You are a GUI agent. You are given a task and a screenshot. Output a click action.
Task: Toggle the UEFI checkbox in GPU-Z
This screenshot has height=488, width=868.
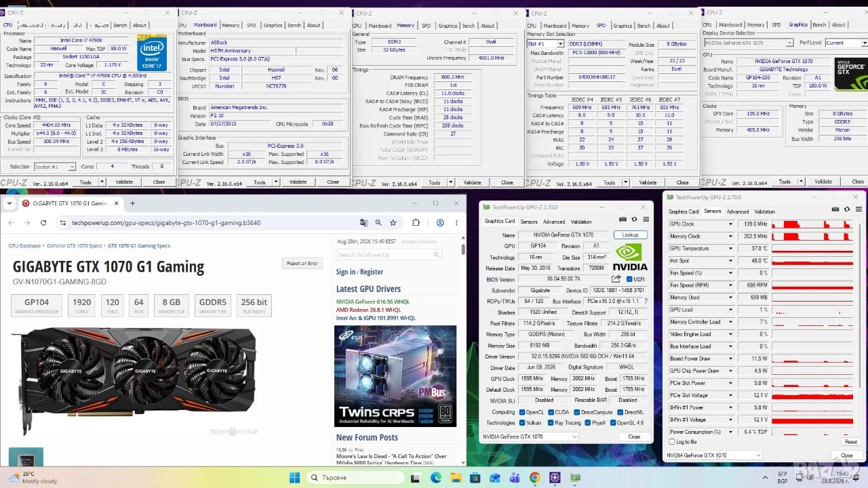click(x=630, y=279)
